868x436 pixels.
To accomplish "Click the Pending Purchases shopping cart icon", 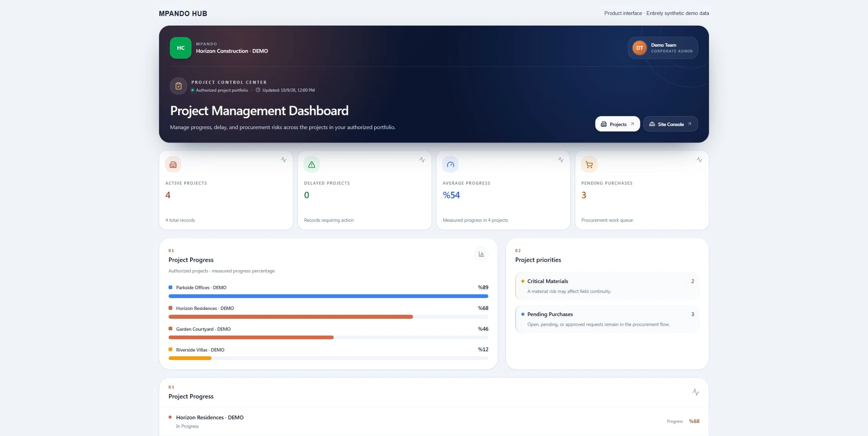I will [x=589, y=165].
